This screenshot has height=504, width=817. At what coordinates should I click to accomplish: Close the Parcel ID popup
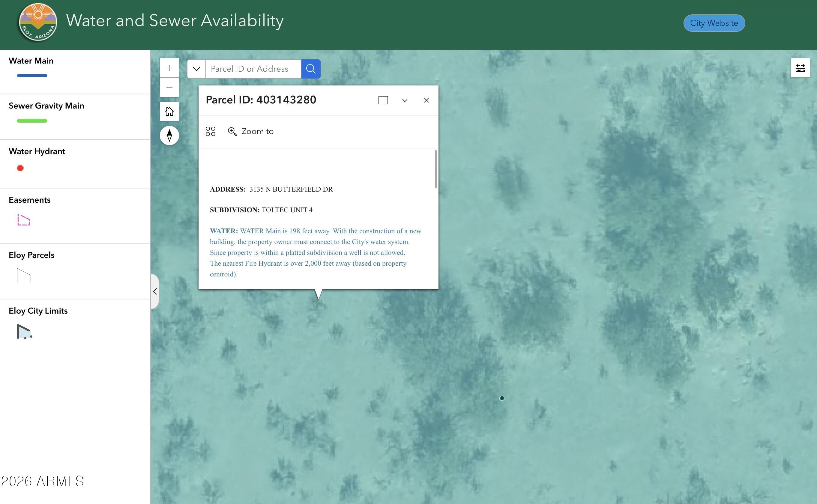pos(426,100)
